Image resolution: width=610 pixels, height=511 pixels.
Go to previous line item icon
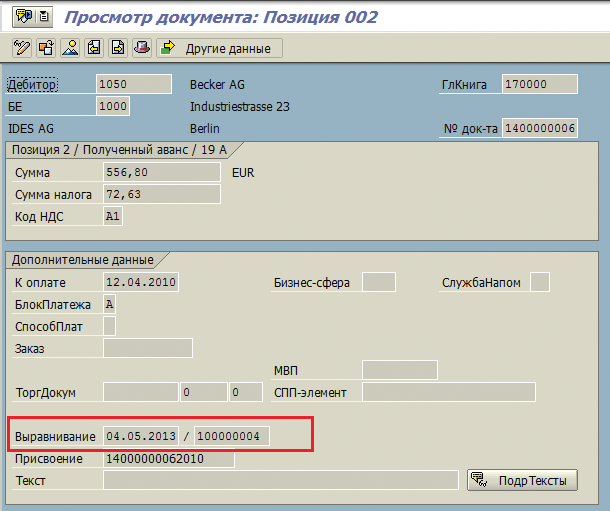(94, 48)
